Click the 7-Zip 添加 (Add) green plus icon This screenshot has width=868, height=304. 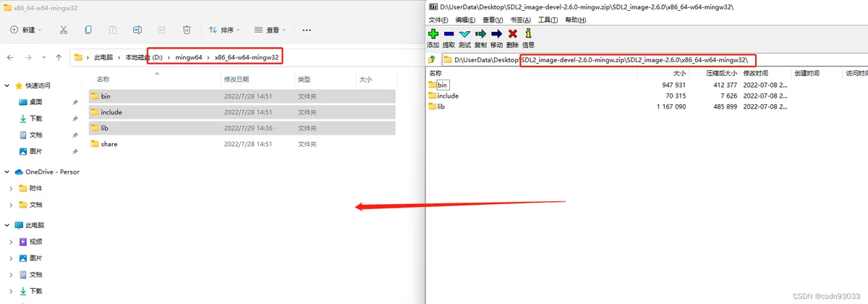[433, 34]
